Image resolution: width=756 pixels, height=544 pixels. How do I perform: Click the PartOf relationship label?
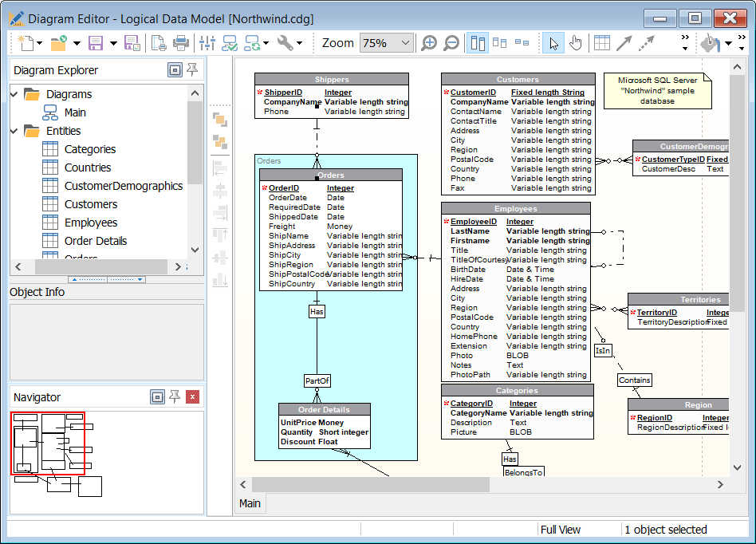coord(317,381)
